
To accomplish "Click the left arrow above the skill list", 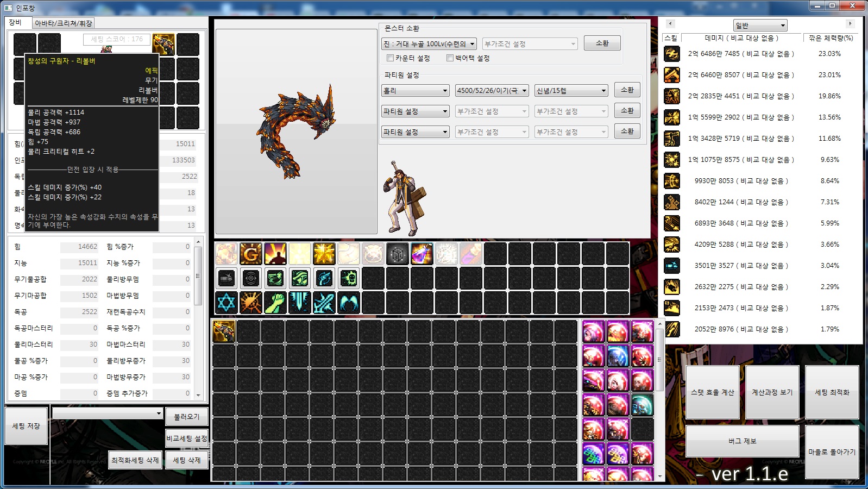I will (670, 24).
